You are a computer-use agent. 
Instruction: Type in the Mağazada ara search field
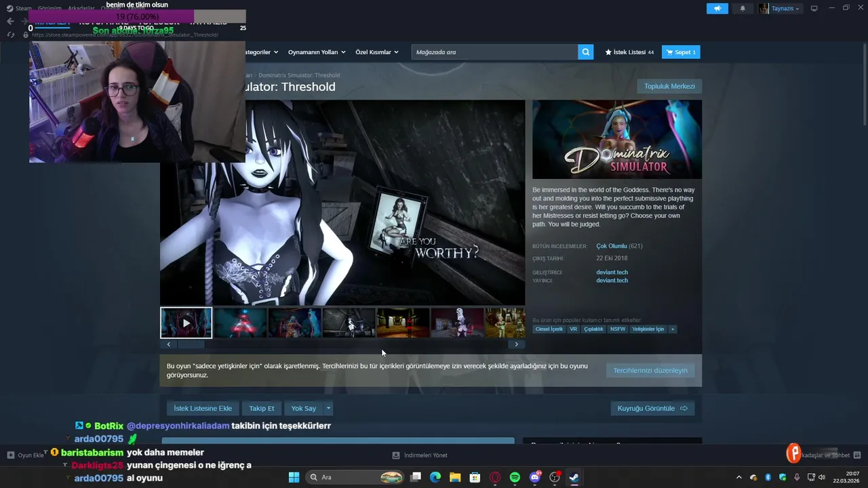(x=494, y=52)
